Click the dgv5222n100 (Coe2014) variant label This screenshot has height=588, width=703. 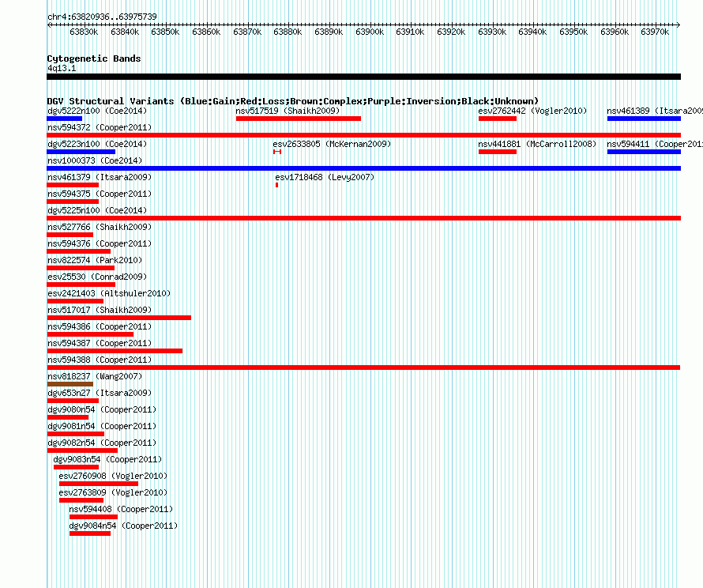pos(97,111)
